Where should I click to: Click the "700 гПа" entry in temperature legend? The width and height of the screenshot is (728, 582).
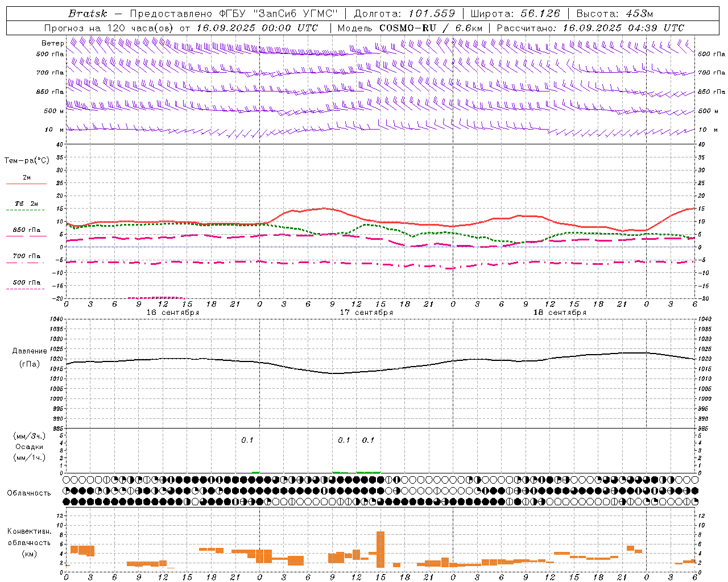[x=27, y=256]
